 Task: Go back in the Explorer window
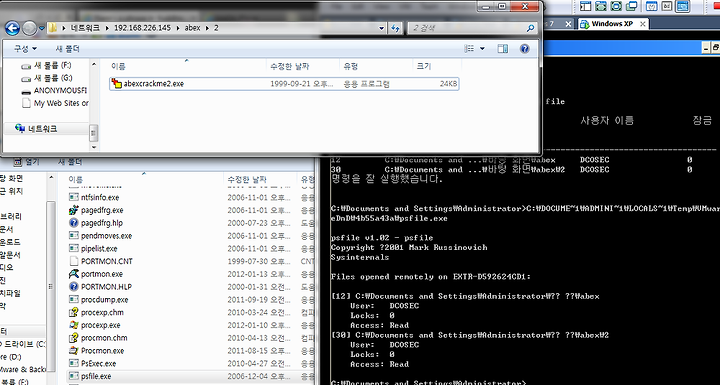12,28
